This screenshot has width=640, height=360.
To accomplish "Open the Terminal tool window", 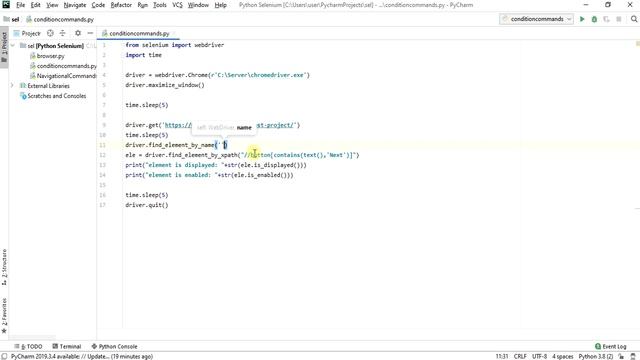I will 67,346.
